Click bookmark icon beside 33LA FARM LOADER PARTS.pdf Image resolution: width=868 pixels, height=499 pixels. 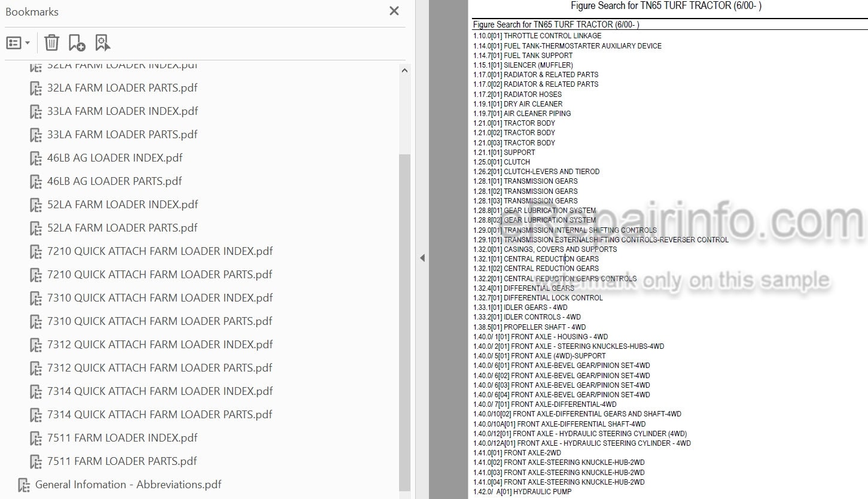[x=36, y=135]
